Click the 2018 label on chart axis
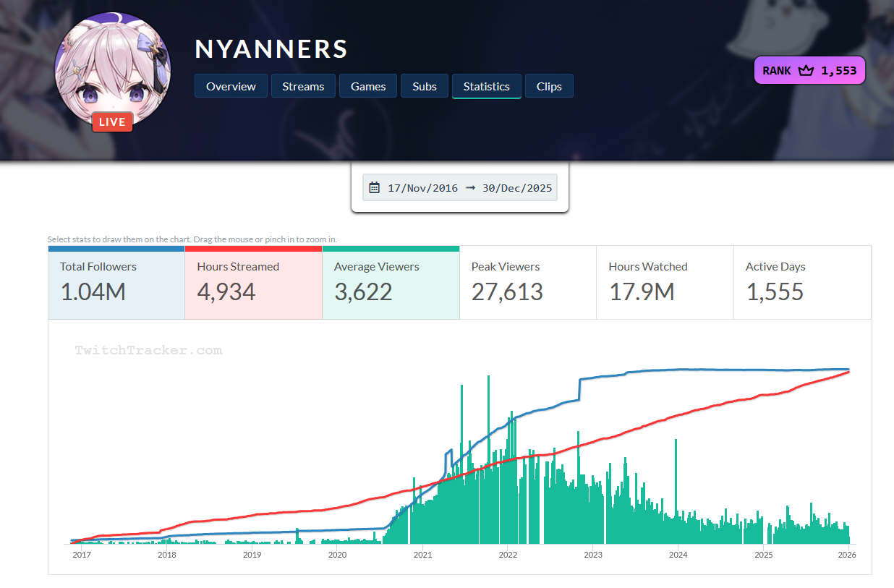The height and width of the screenshot is (588, 894). tap(166, 555)
